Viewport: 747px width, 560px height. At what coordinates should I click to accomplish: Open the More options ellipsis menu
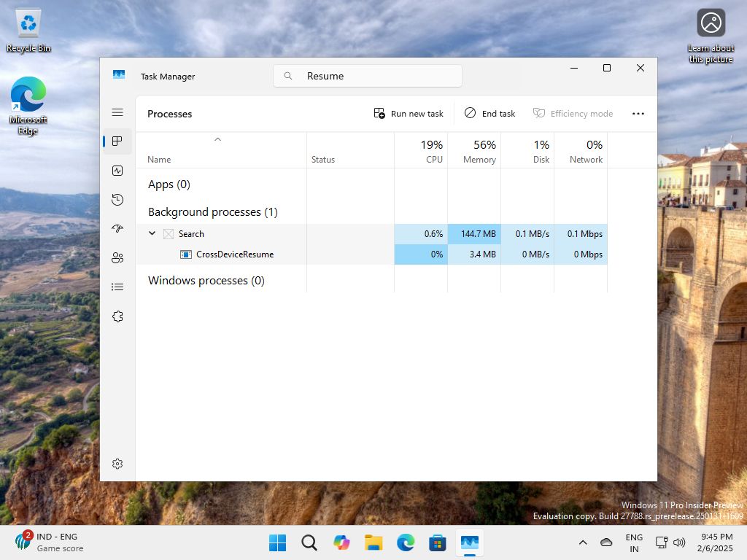pos(638,114)
